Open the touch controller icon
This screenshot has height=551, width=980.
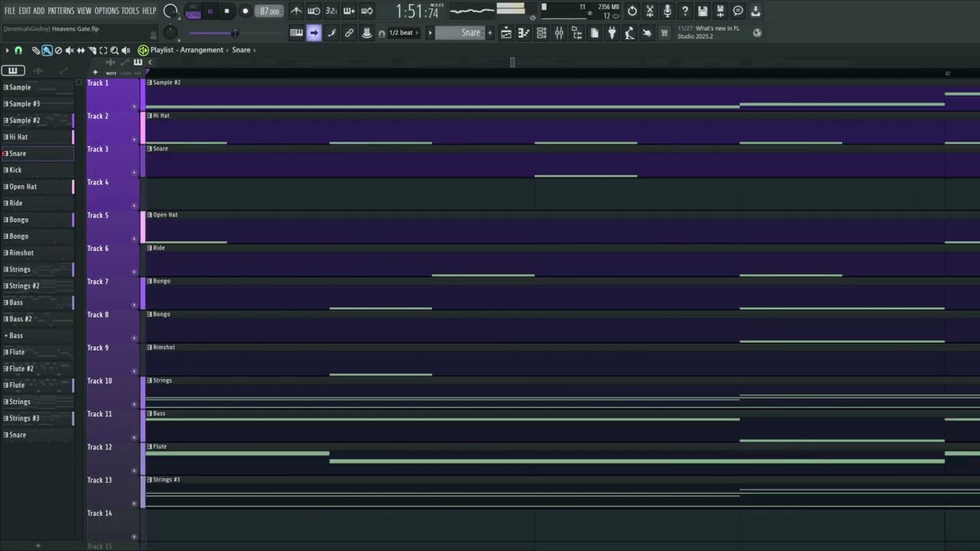[647, 33]
